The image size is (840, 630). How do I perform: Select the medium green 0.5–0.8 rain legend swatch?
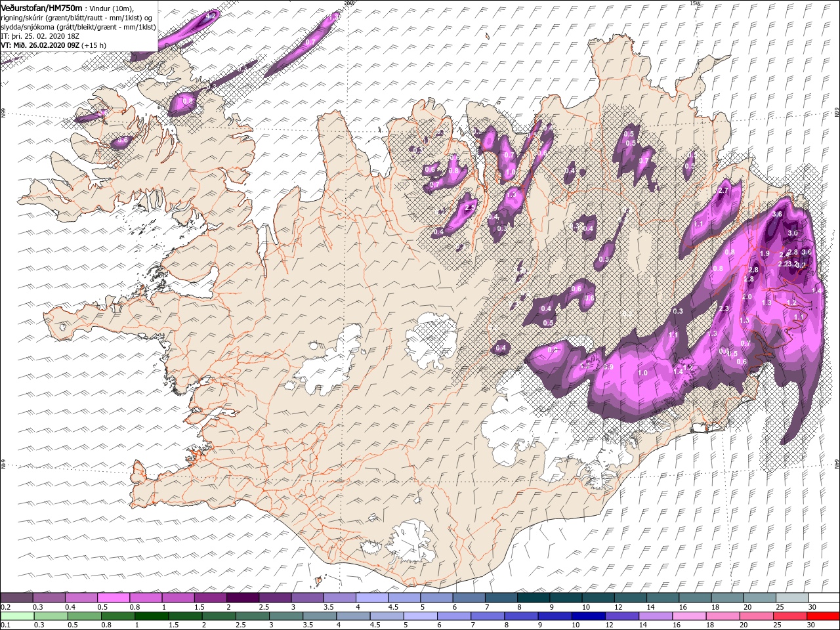coord(85,616)
